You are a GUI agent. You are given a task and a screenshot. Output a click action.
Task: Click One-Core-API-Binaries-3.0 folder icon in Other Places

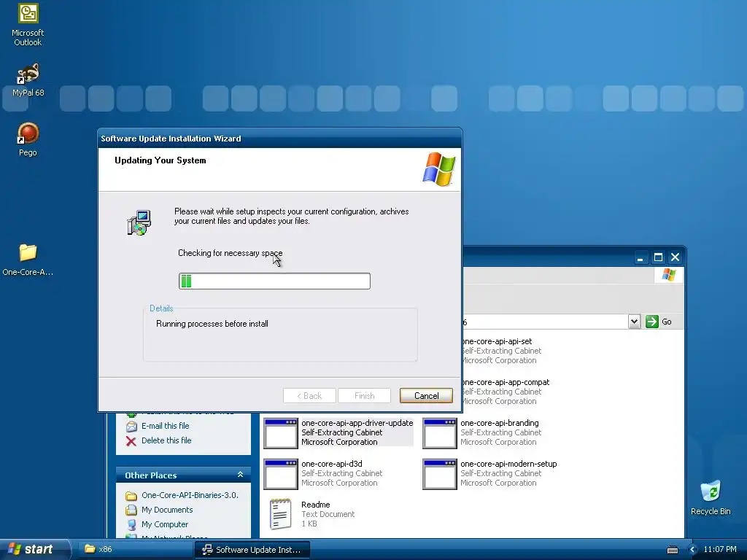point(131,496)
